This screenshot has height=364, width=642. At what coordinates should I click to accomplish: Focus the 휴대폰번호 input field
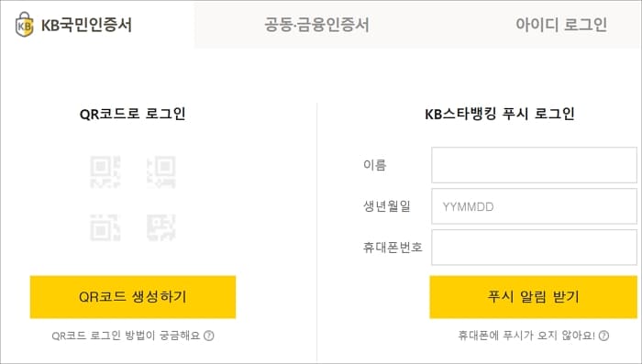click(534, 248)
